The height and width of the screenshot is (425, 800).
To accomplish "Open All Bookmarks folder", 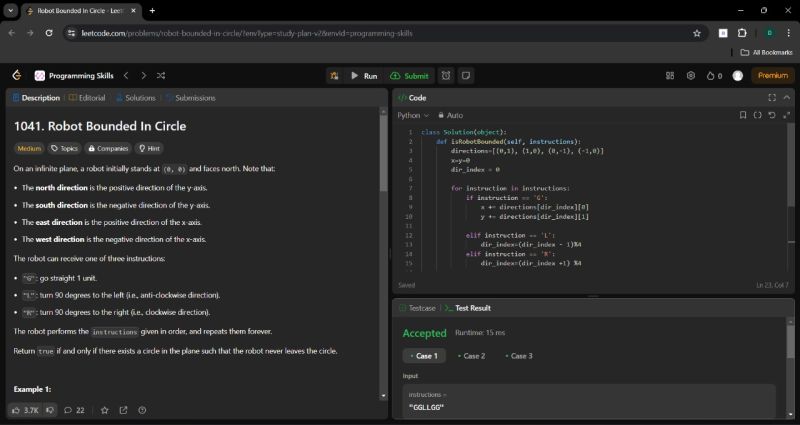I will point(766,52).
